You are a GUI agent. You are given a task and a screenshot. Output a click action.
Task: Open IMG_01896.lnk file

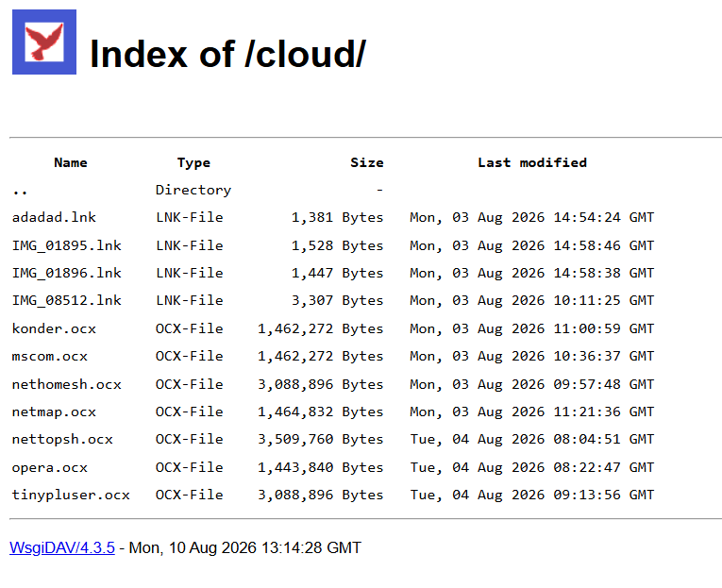point(67,273)
